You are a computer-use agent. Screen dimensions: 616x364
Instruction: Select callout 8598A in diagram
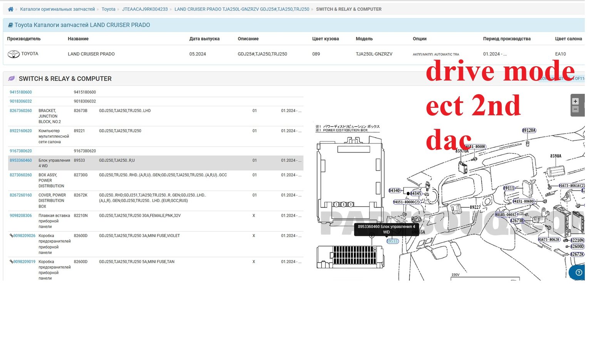[556, 156]
